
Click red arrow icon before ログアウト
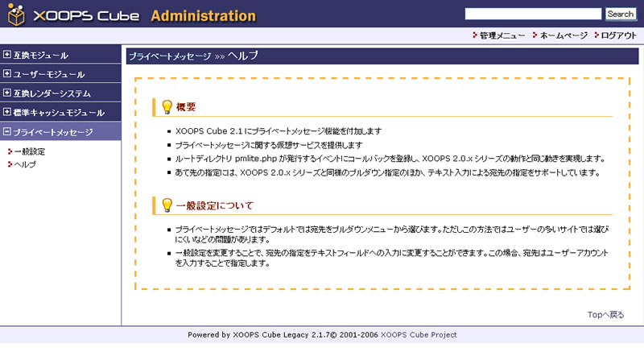coord(597,35)
